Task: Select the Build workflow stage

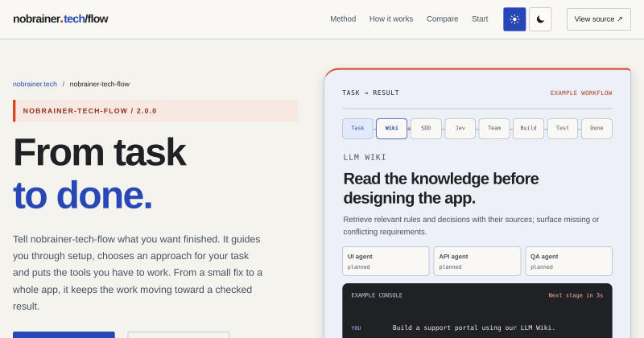Action: [x=528, y=129]
